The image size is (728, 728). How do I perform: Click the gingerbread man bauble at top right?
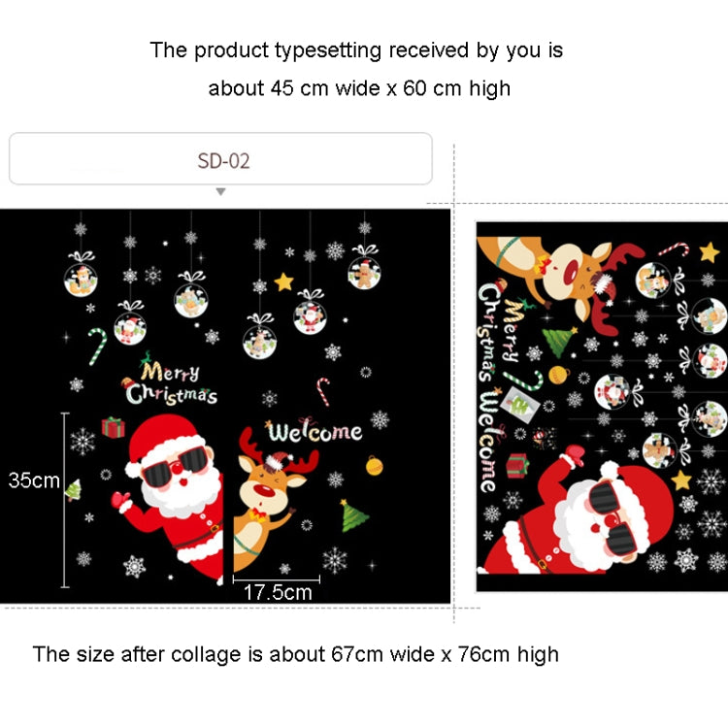364,267
